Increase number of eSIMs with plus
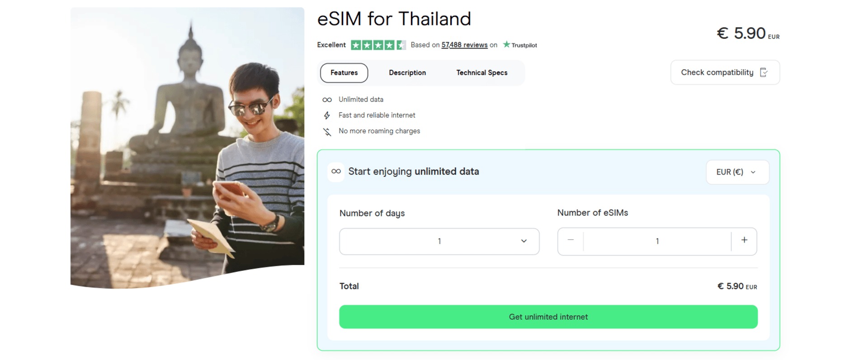868x360 pixels. (744, 241)
